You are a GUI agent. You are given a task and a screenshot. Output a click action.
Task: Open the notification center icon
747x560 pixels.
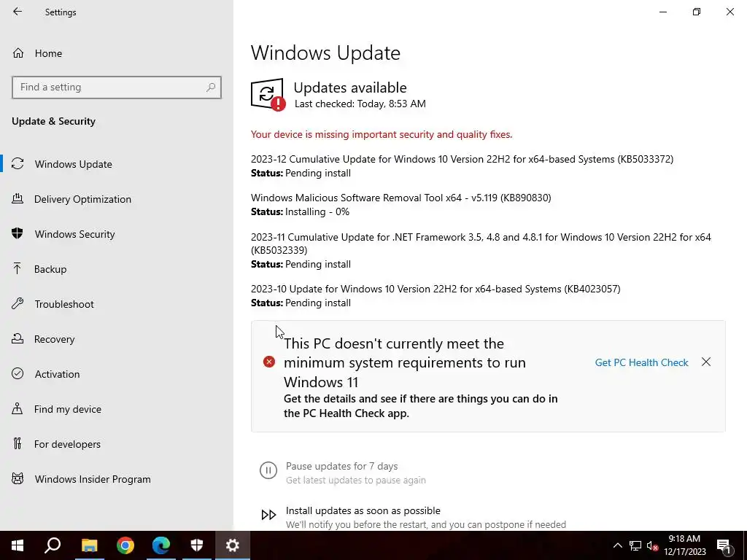(724, 545)
